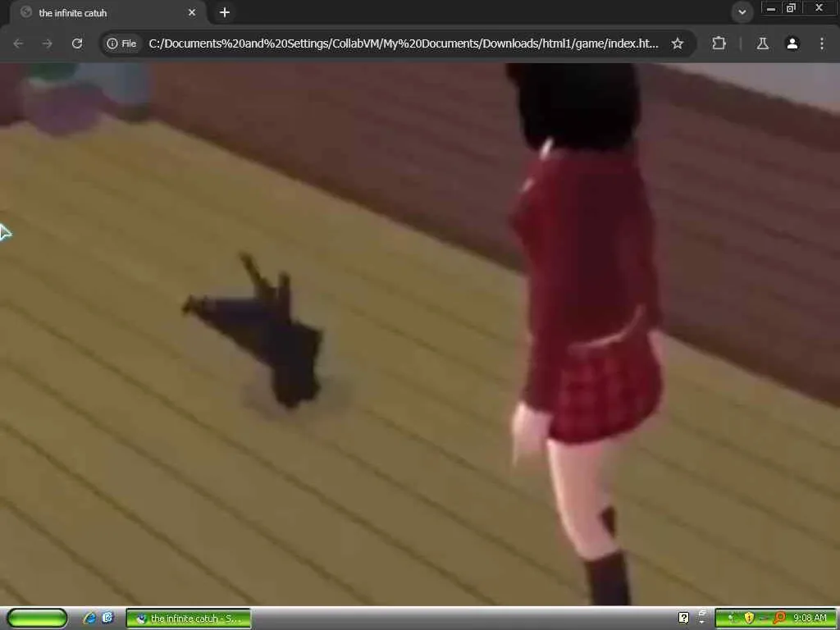840x630 pixels.
Task: Click the browser forward arrow
Action: 48,43
